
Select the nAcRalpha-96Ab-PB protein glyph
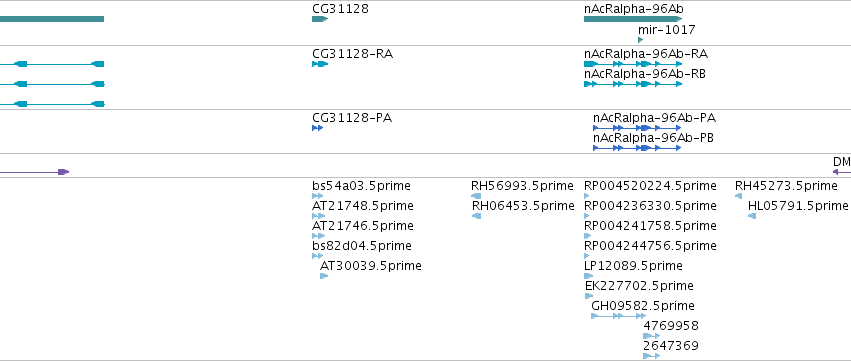[x=637, y=148]
